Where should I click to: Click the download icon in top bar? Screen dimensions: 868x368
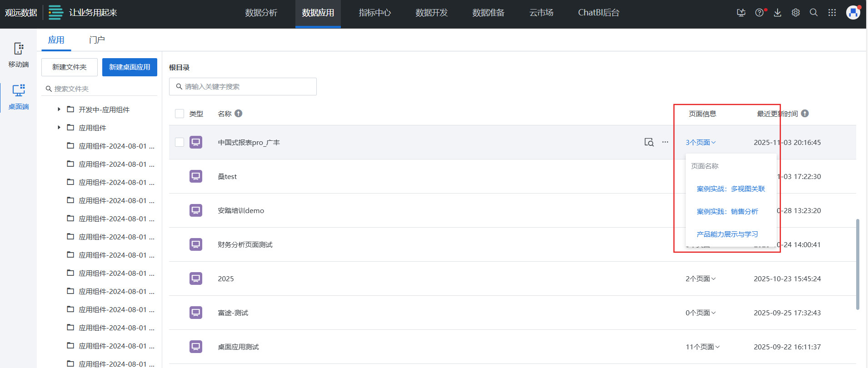pyautogui.click(x=778, y=13)
